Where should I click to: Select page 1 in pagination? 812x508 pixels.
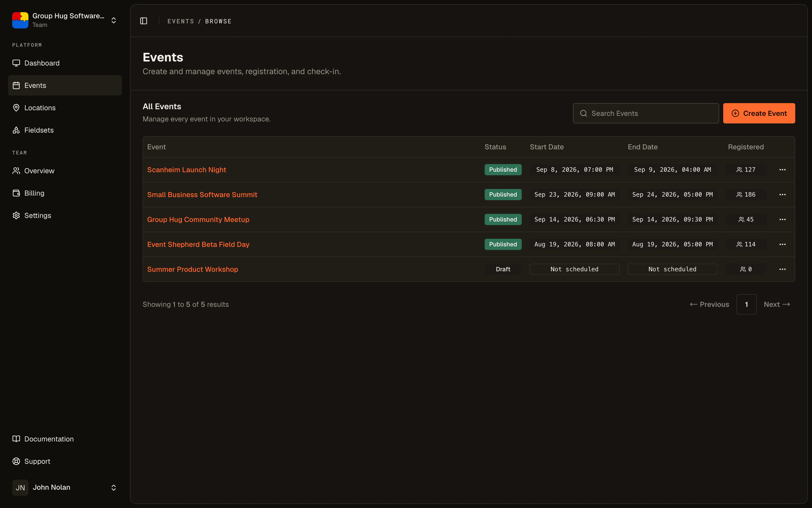[746, 304]
